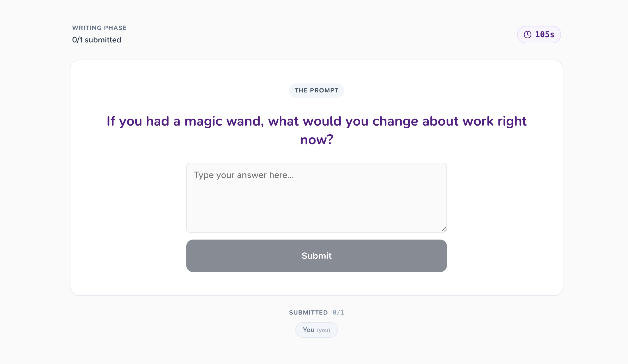Click the "Type your answer here..." placeholder
The image size is (628, 364).
244,175
